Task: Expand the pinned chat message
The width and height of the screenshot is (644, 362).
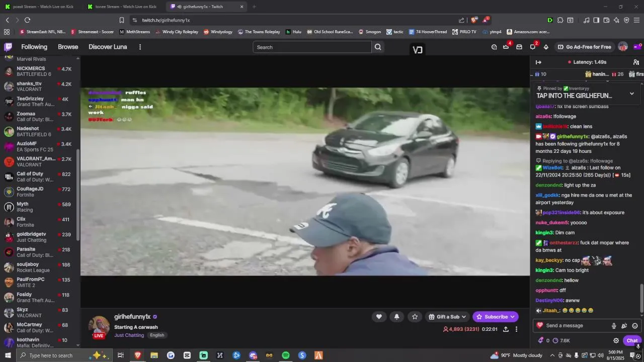Action: point(632,94)
